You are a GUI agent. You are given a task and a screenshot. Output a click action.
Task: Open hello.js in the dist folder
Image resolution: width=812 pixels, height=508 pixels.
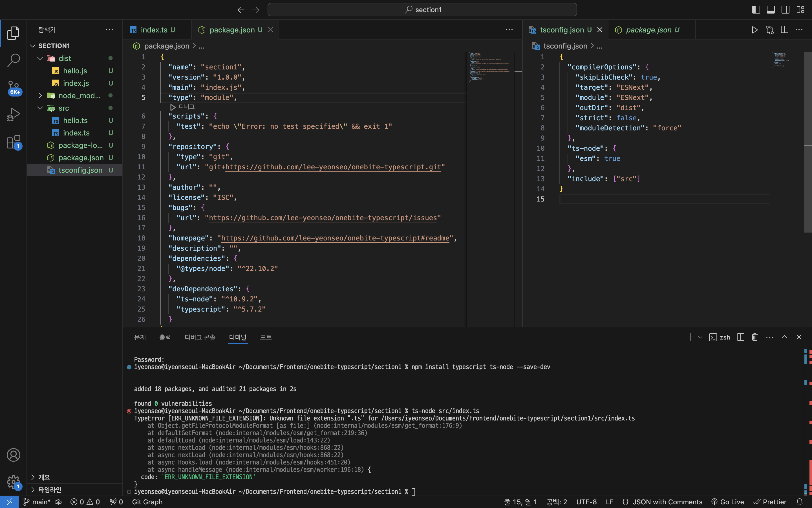coord(75,71)
